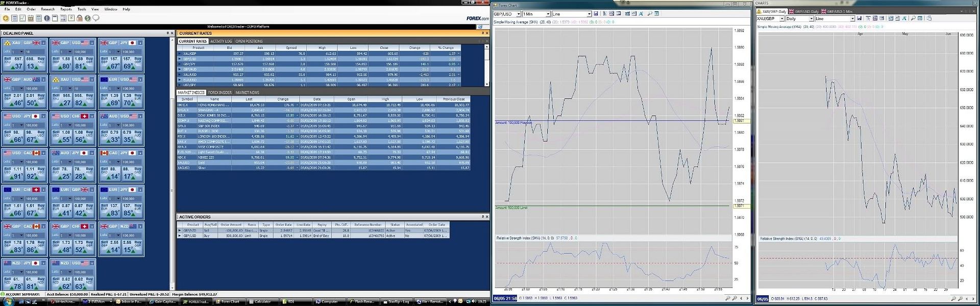Click Current Rates scrollbar down arrow
The width and height of the screenshot is (980, 306).
486,84
